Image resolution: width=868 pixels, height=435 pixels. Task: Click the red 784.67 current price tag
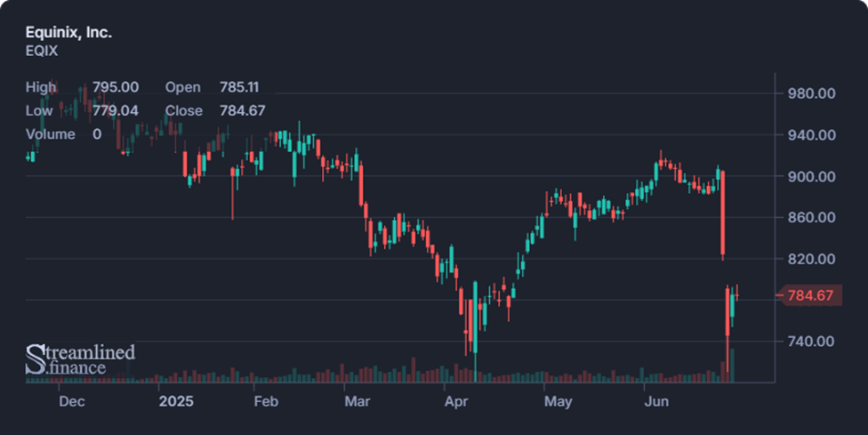pos(808,295)
